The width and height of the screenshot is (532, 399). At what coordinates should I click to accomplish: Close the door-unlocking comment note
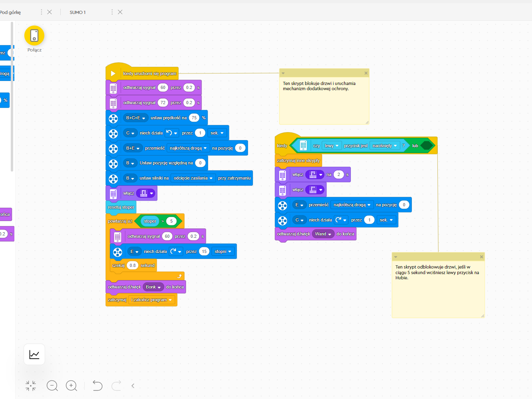click(482, 257)
